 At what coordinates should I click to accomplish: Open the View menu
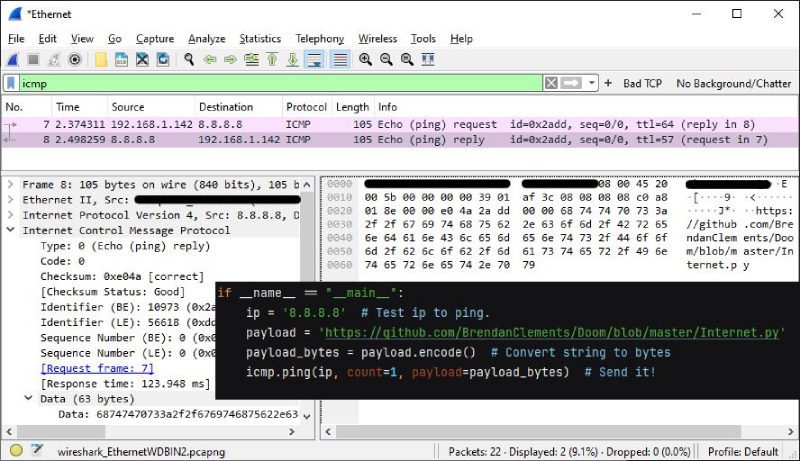coord(82,39)
